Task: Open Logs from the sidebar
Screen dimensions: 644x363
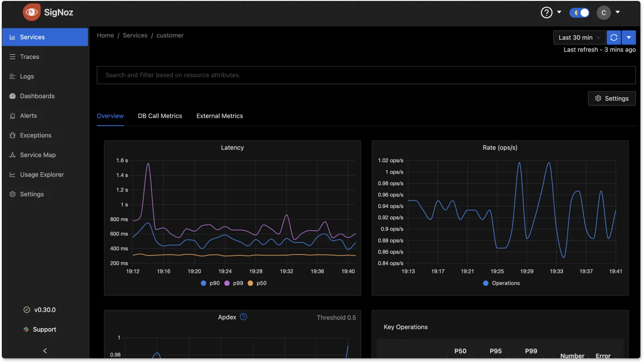Action: tap(45, 77)
